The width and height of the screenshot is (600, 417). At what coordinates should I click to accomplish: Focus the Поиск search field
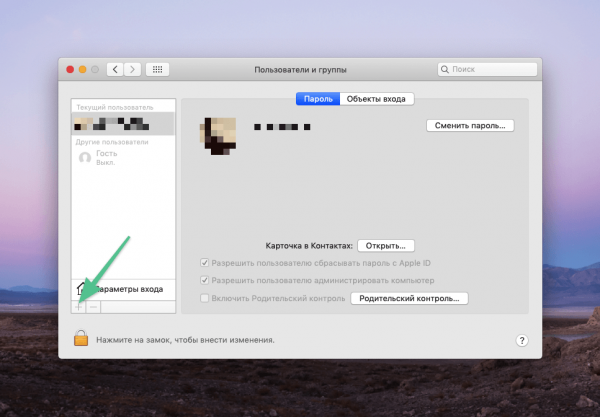[487, 69]
